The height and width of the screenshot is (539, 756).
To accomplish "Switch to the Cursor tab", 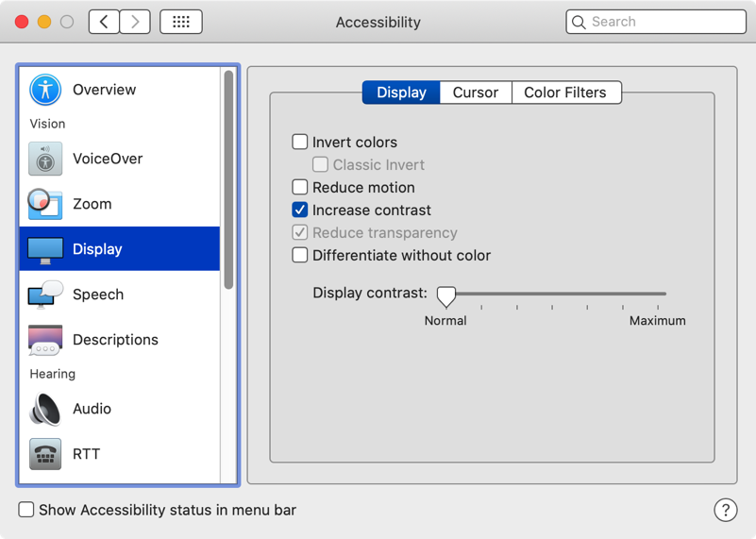I will pyautogui.click(x=476, y=93).
